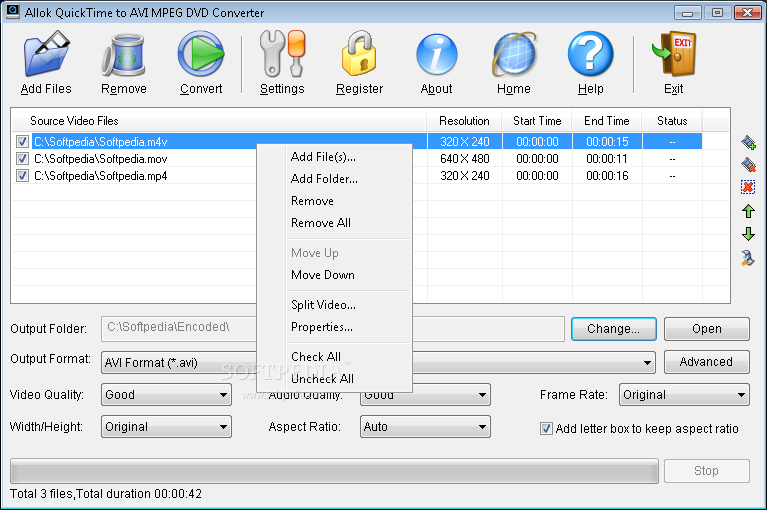Click the Change... output folder button
This screenshot has height=510, width=767.
click(613, 329)
